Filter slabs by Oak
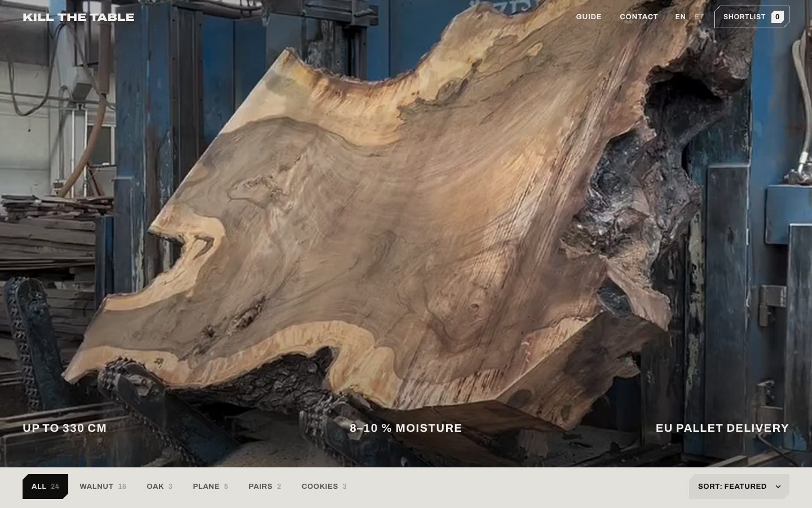 [x=160, y=487]
